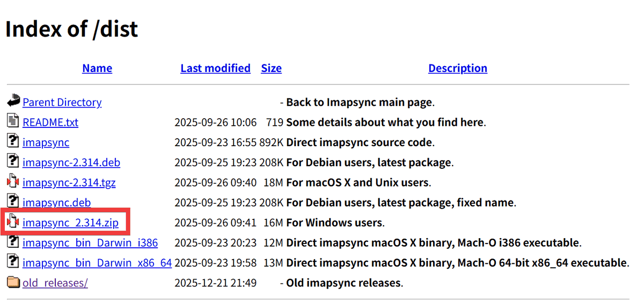Sort the listing by Description header
The image size is (644, 308).
point(457,68)
